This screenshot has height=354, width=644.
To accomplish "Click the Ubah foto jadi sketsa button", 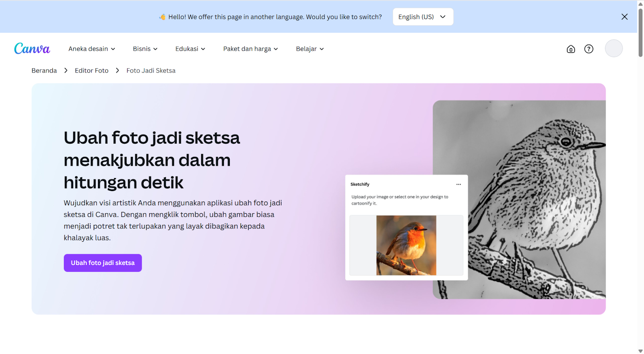I will click(x=103, y=263).
